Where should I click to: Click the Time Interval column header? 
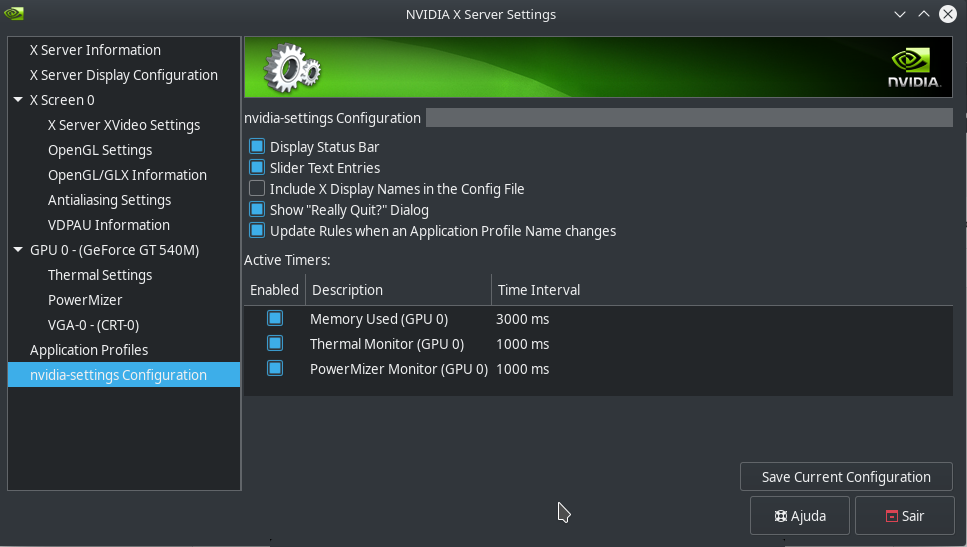pyautogui.click(x=722, y=290)
